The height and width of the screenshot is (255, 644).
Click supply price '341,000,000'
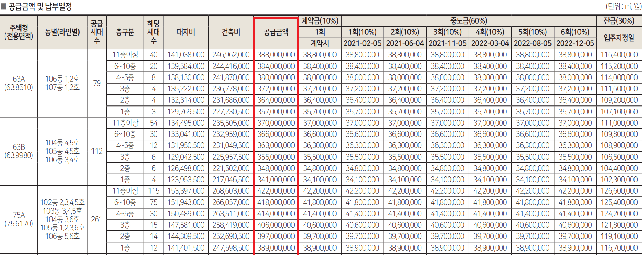tap(276, 180)
